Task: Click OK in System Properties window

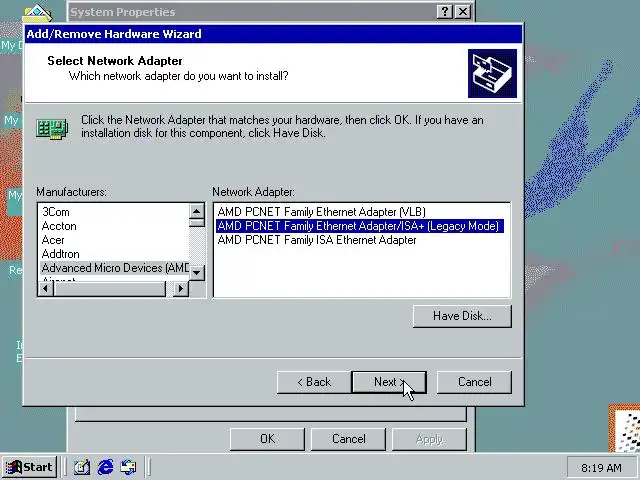Action: [267, 439]
